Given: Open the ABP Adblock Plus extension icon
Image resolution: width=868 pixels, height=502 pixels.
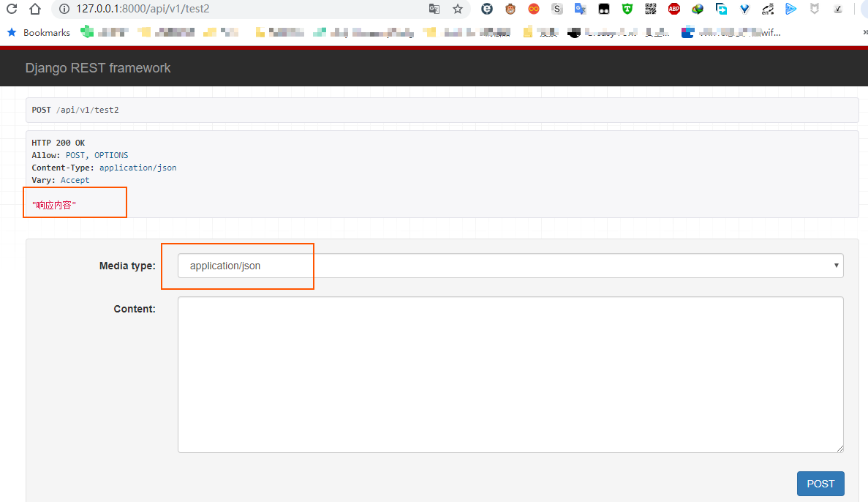Looking at the screenshot, I should [673, 9].
